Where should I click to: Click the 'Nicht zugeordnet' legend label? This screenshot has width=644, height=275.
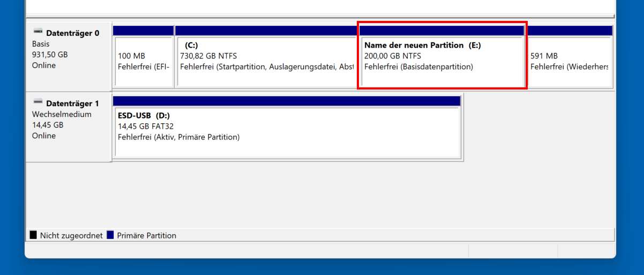[71, 235]
